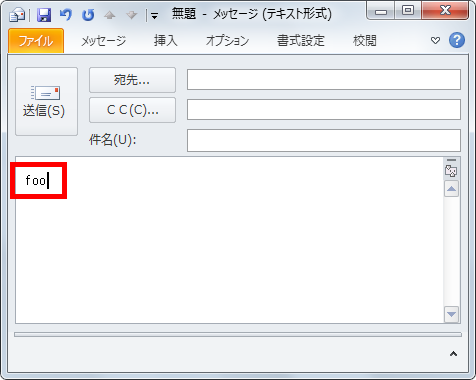Open Help with the question mark icon

[x=457, y=40]
